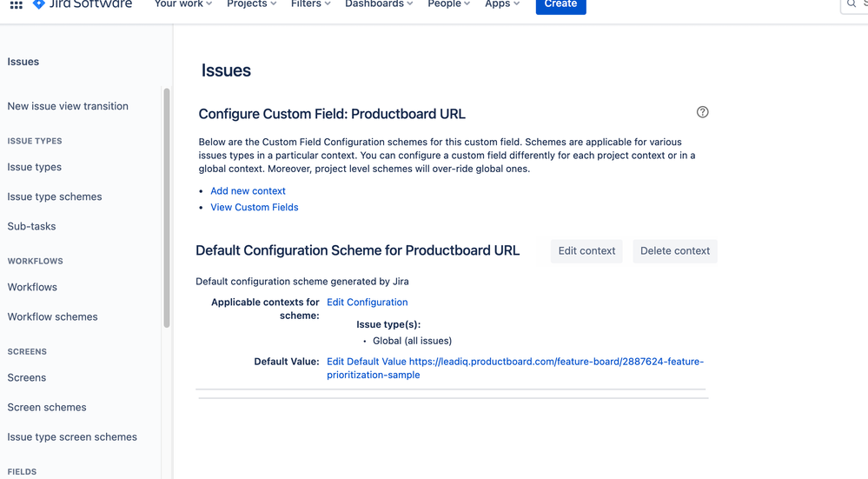This screenshot has width=868, height=479.
Task: Open help for custom field configuration
Action: point(703,112)
